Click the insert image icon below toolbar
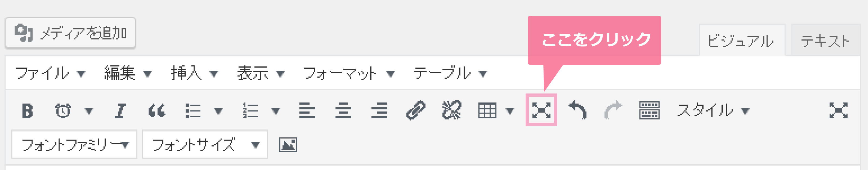 pyautogui.click(x=288, y=145)
